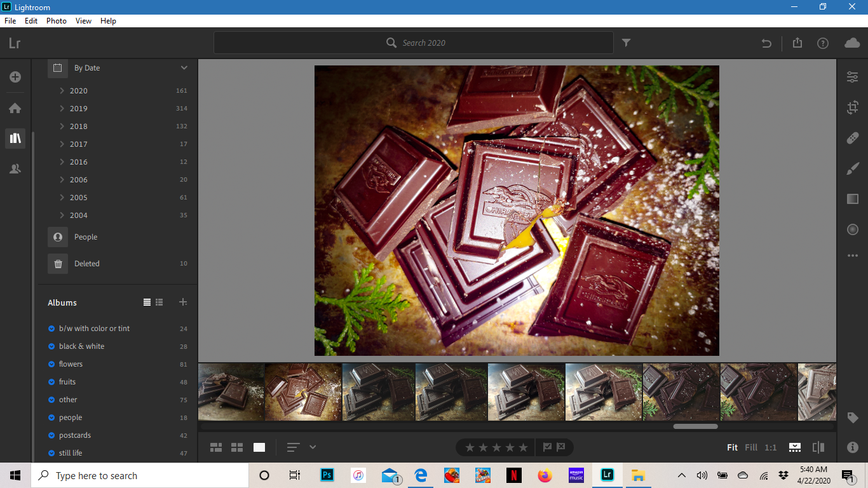This screenshot has width=868, height=488.
Task: Open the Keywords tag panel
Action: [852, 417]
